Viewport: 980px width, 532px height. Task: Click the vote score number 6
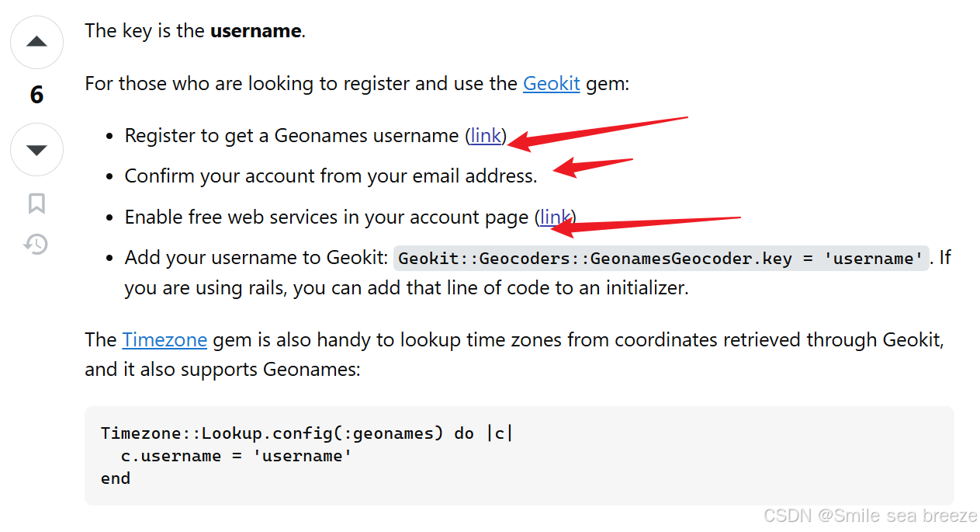click(36, 95)
